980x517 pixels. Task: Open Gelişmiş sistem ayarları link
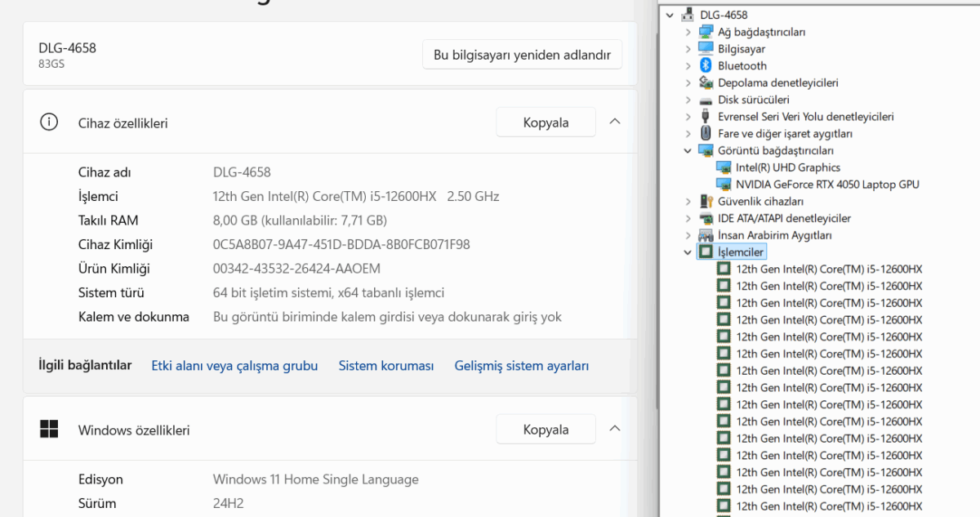pos(522,366)
